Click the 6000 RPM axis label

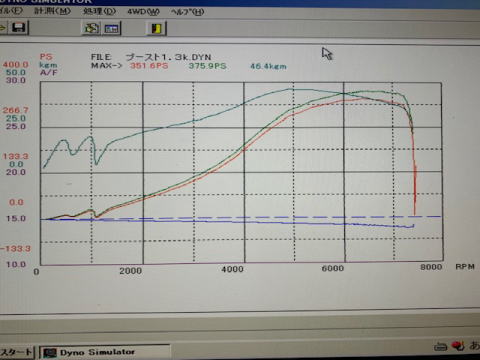(333, 268)
